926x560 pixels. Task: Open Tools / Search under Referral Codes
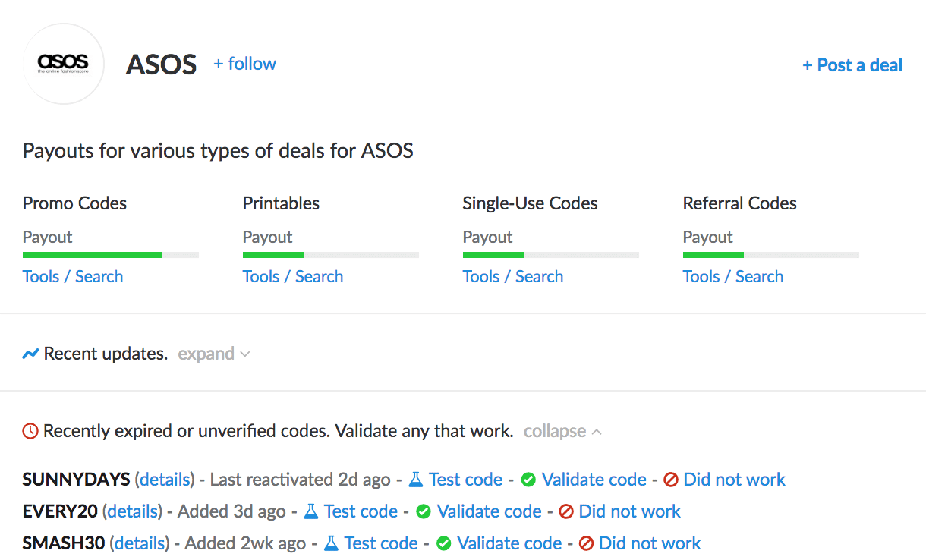pyautogui.click(x=733, y=276)
